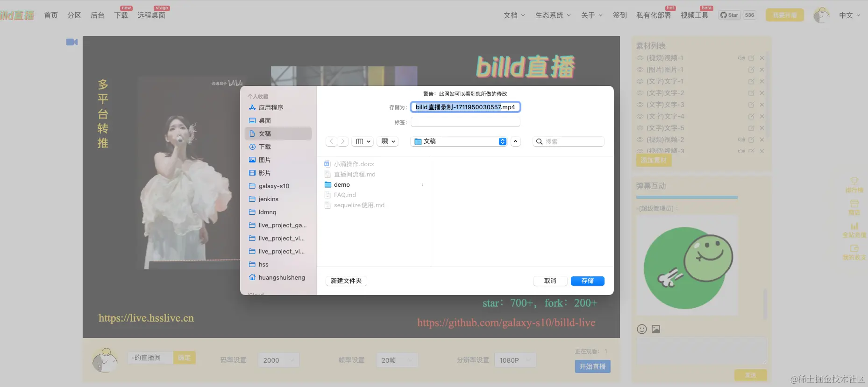Click the 存储为 filename field
This screenshot has width=868, height=387.
tap(465, 107)
